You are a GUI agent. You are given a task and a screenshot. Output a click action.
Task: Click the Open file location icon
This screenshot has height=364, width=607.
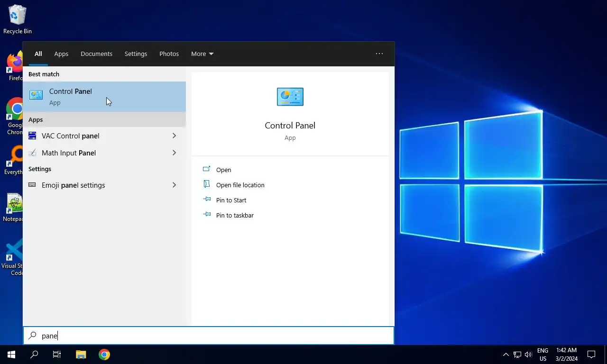tap(206, 184)
